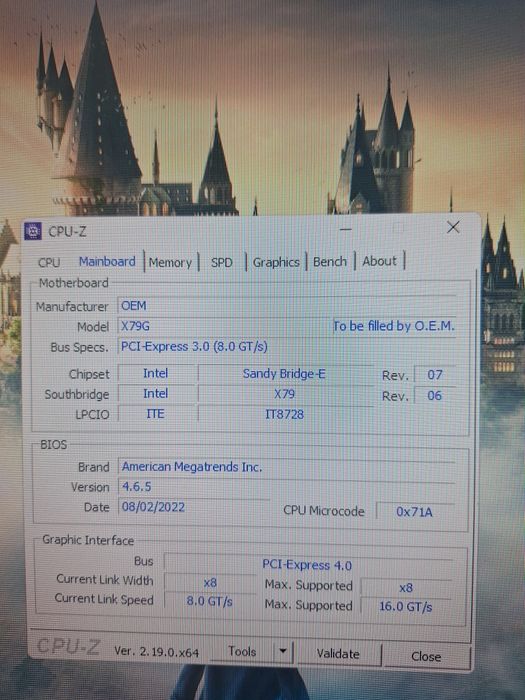Click the Manufacturer field showing OEM
525x700 pixels.
287,306
